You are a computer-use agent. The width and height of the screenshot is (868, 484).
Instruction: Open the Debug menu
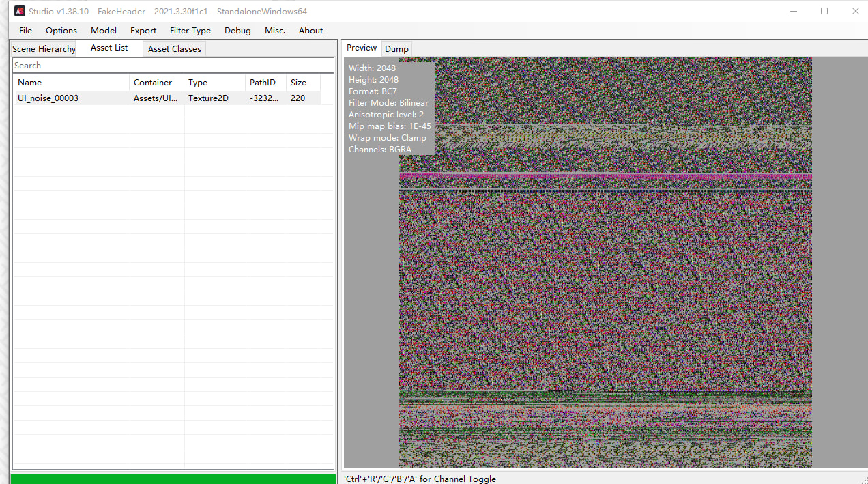click(237, 30)
